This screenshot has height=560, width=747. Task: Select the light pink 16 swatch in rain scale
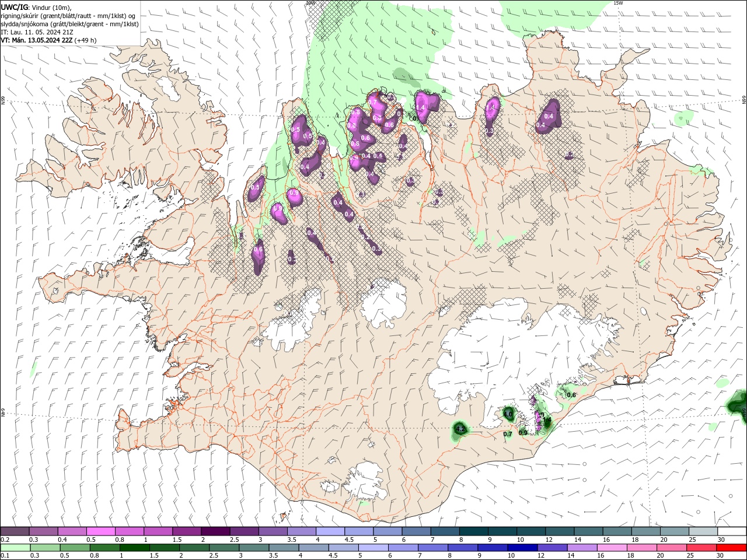(x=612, y=548)
